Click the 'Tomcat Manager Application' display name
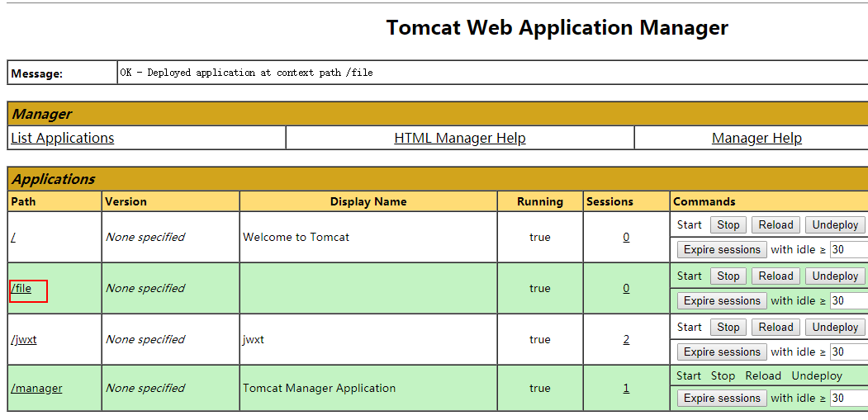The width and height of the screenshot is (868, 420). coord(319,388)
